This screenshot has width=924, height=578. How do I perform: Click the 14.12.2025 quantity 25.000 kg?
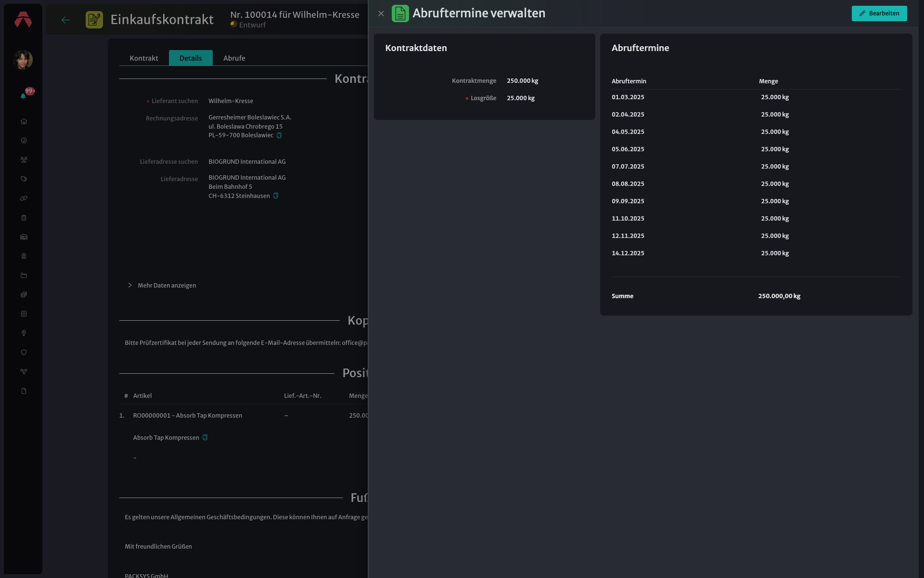click(x=775, y=253)
